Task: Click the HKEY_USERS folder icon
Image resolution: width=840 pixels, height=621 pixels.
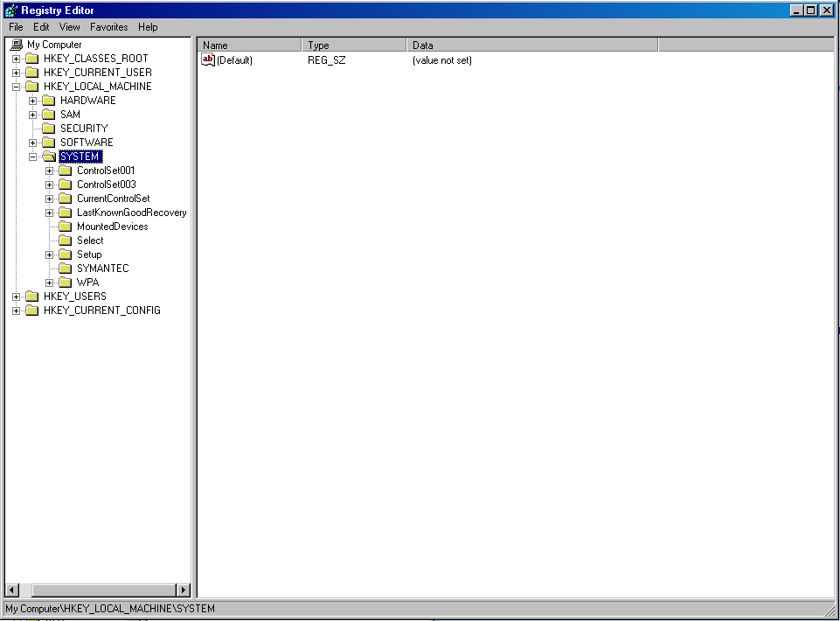Action: coord(32,296)
